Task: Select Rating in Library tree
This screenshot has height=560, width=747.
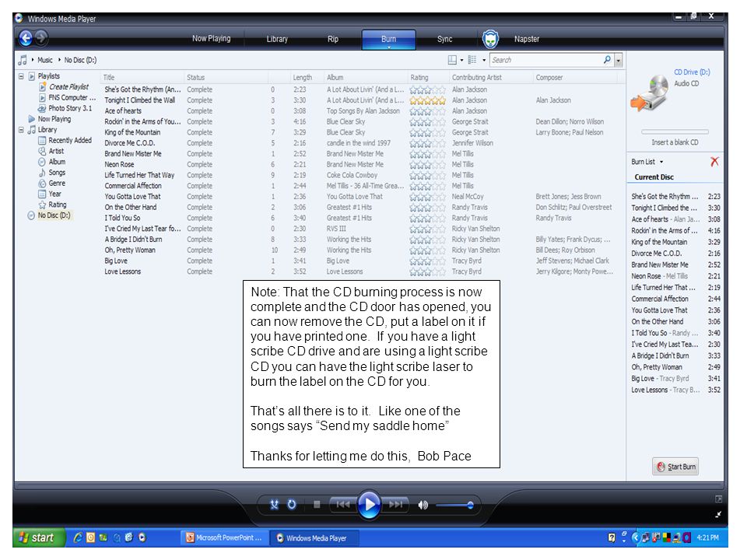Action: [x=57, y=205]
